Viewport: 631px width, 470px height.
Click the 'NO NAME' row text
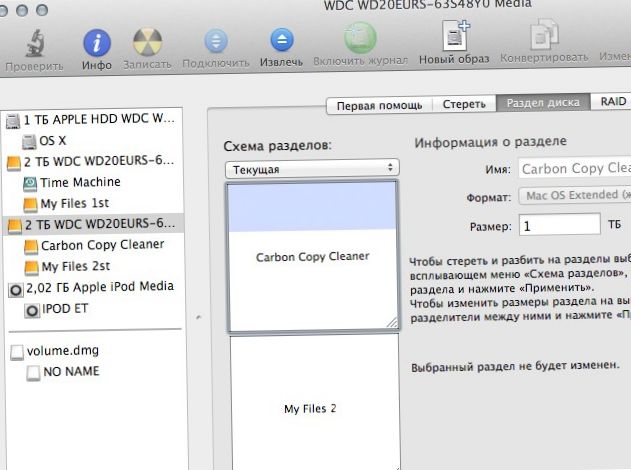(71, 371)
